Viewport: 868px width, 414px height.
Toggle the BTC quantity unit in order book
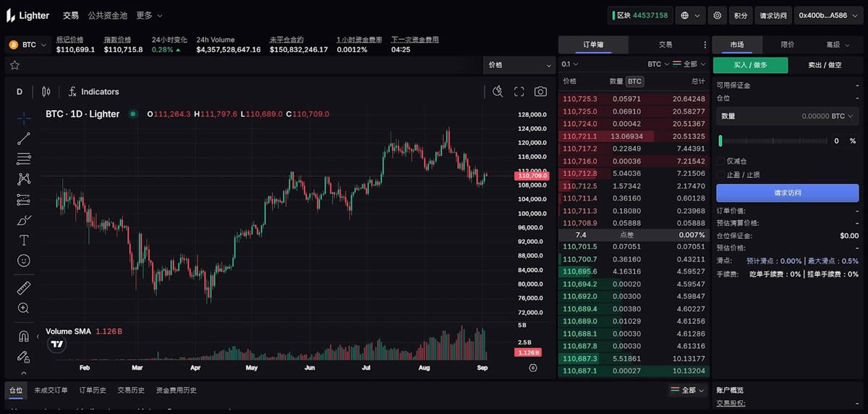pos(634,81)
